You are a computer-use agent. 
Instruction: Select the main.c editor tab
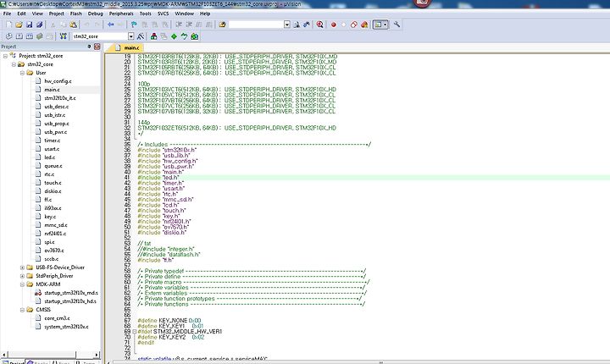(127, 47)
